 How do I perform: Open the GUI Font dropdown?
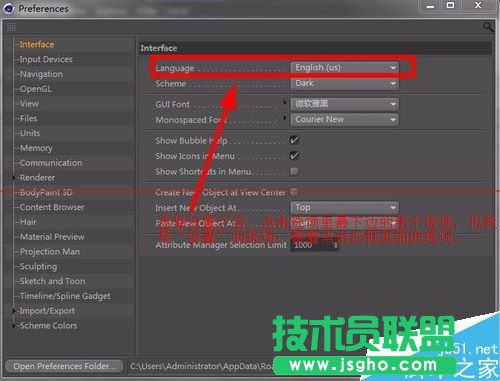(x=344, y=104)
